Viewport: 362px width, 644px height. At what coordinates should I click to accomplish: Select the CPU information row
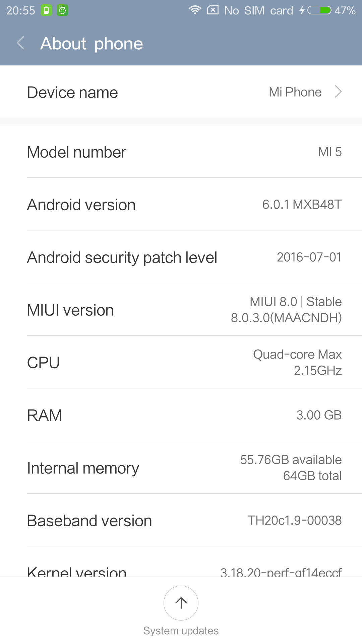(181, 363)
